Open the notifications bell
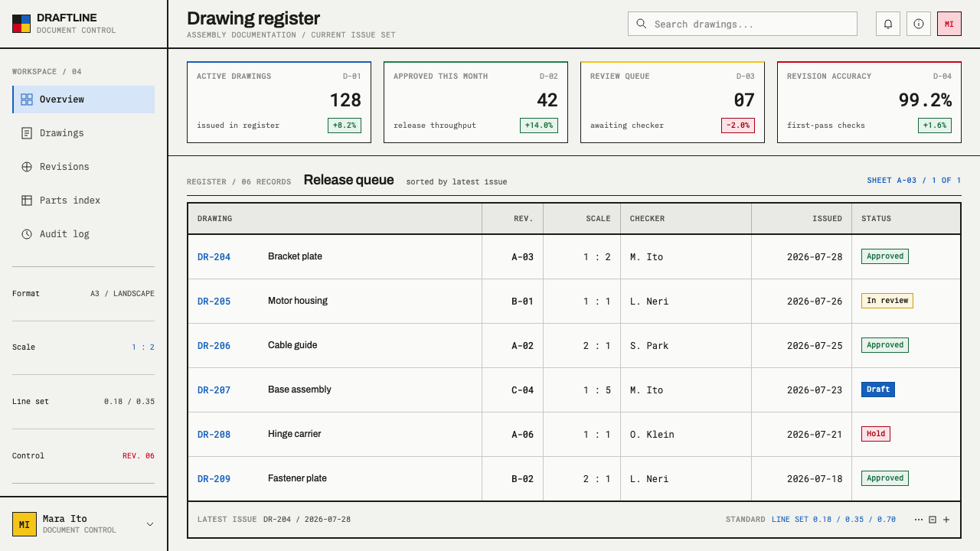 click(x=888, y=24)
